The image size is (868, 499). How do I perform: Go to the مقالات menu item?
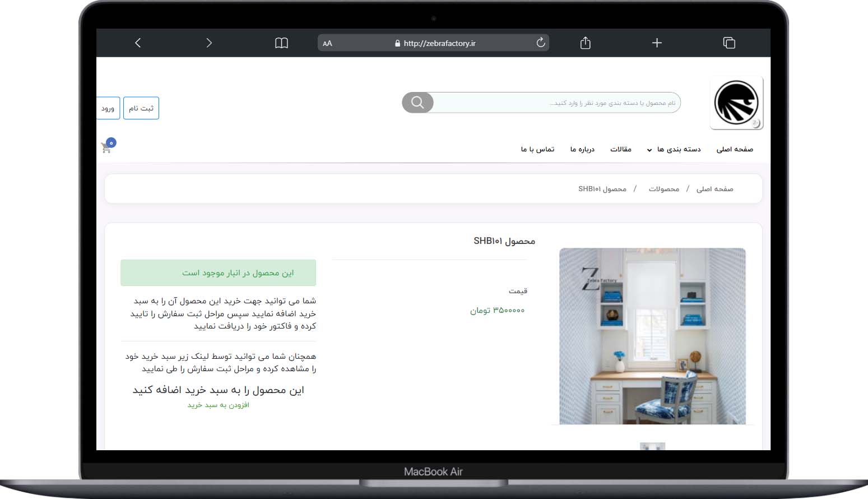(x=620, y=149)
